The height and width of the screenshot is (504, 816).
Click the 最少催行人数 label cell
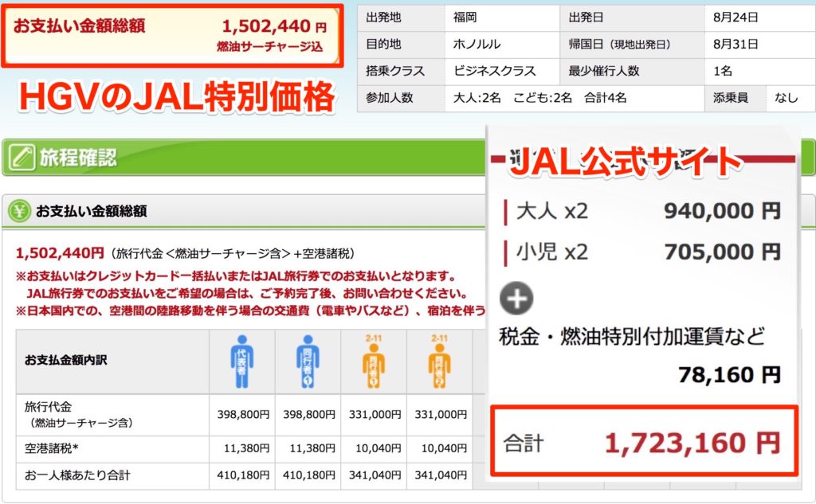click(x=632, y=71)
